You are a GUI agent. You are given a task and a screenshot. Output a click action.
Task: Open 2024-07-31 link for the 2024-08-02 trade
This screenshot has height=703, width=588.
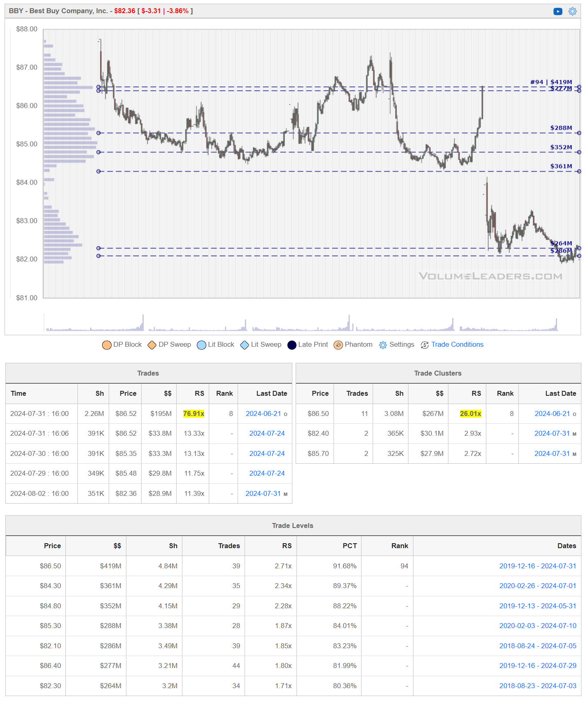pyautogui.click(x=263, y=493)
